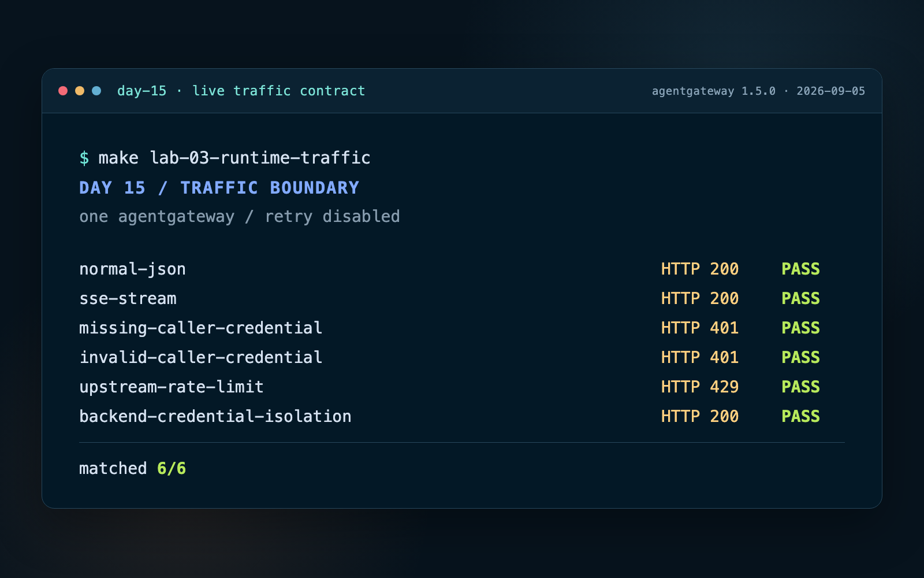The width and height of the screenshot is (924, 578).
Task: Click the date '2026-09-05'
Action: click(x=831, y=91)
